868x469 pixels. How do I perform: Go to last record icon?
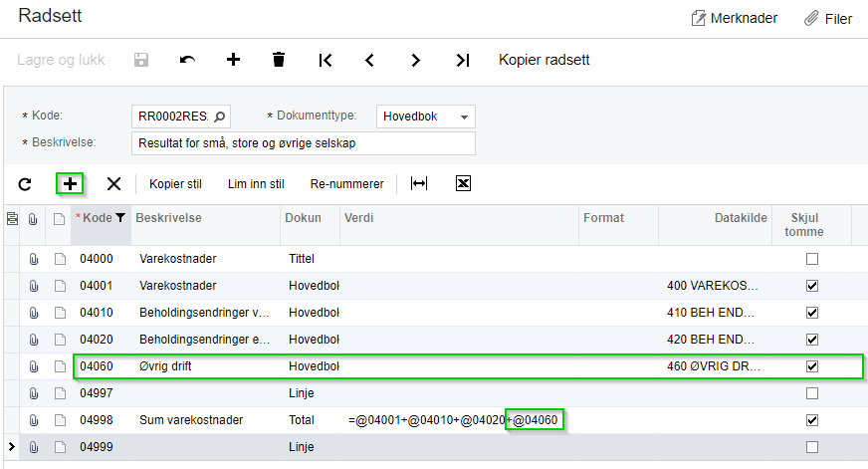click(x=462, y=60)
